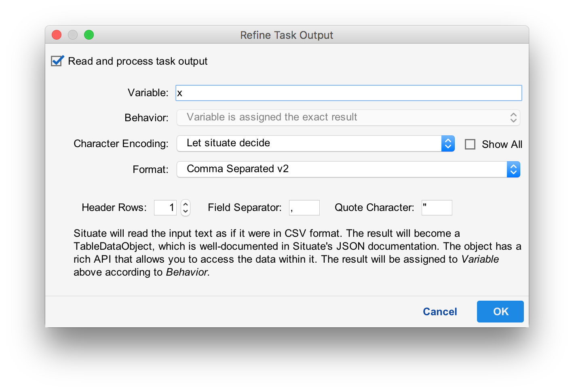
Task: Click the Character Encoding dropdown chevron icon
Action: click(447, 143)
